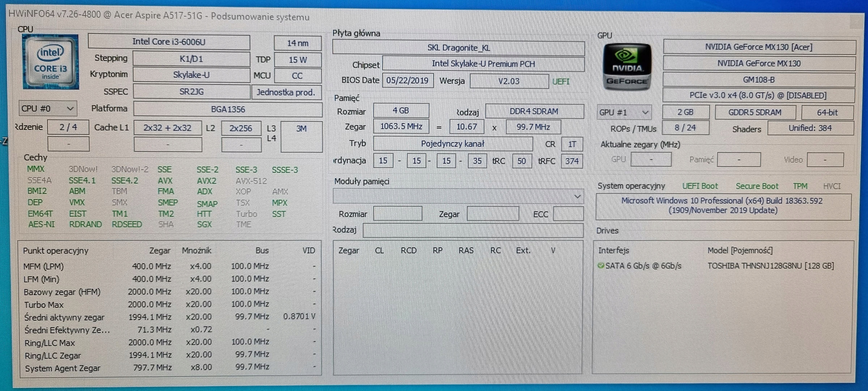The image size is (868, 391).
Task: Click the Secure Boot indicator
Action: (x=757, y=186)
